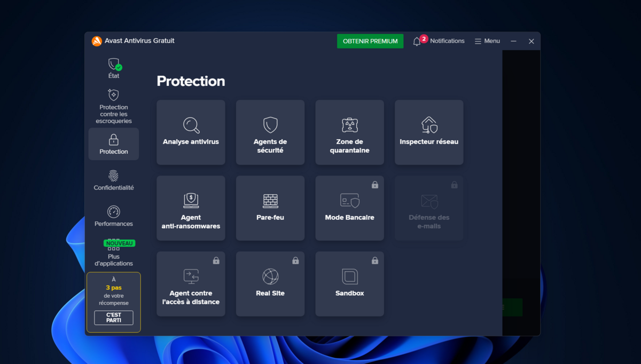Click lock badge on Agent contre l'accès à distance
The width and height of the screenshot is (641, 364).
216,260
